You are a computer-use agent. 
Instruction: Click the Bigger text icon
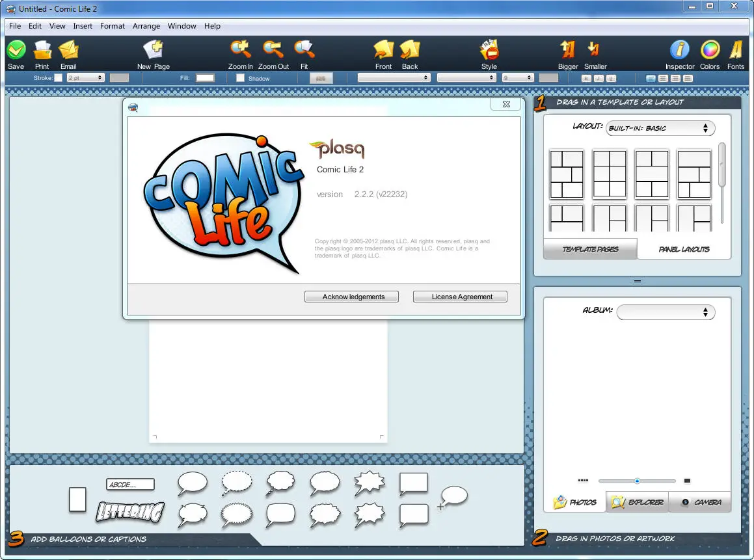568,50
